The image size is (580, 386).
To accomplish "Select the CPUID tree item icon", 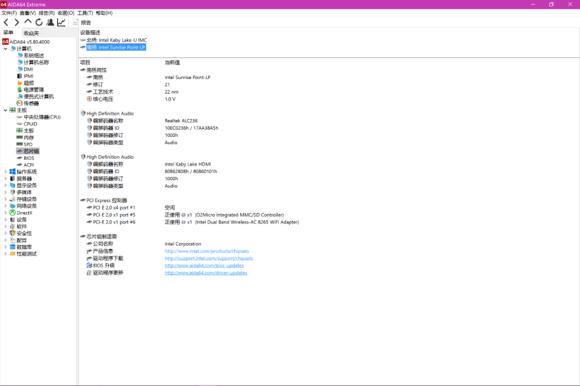I will point(20,124).
